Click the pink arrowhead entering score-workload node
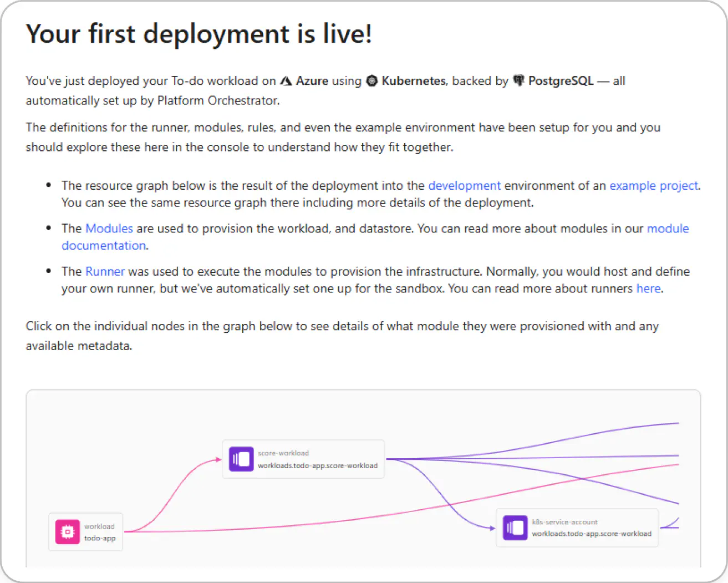 pos(218,459)
